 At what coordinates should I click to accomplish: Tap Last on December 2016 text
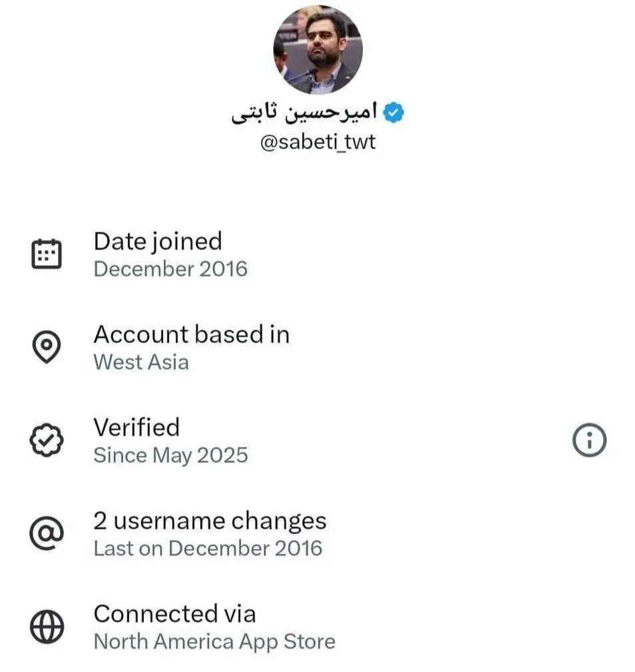(x=208, y=548)
